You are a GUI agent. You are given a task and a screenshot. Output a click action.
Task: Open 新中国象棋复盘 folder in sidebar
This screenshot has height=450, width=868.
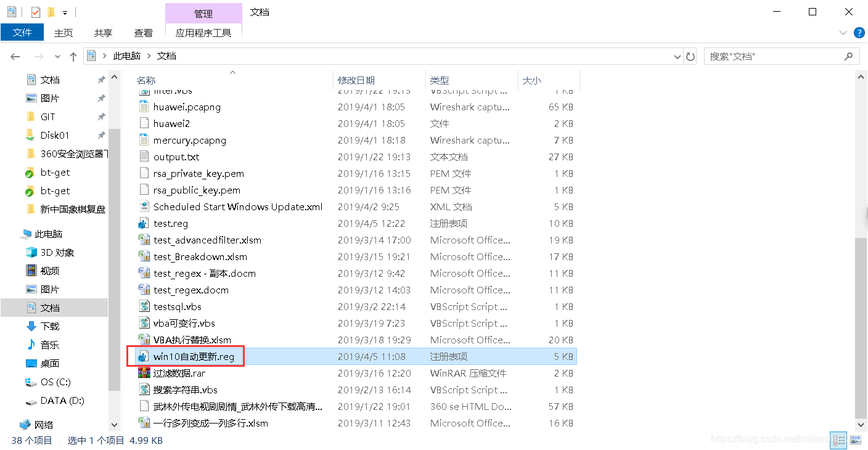tap(73, 209)
